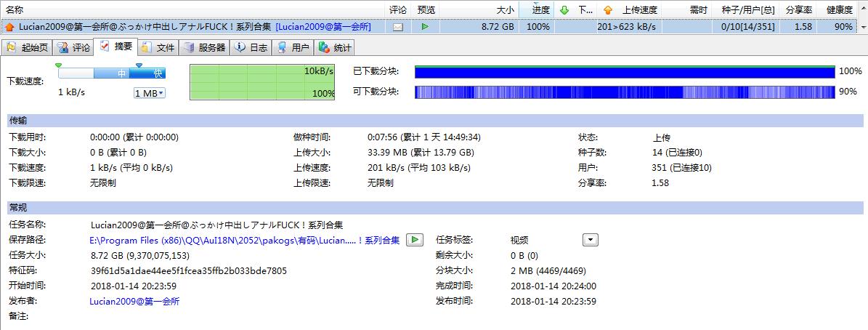868x330 pixels.
Task: Open the 起始页 start page tab
Action: 28,48
